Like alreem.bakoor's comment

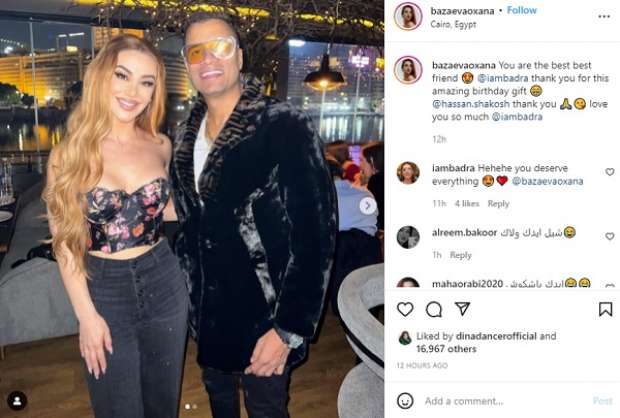tap(610, 236)
